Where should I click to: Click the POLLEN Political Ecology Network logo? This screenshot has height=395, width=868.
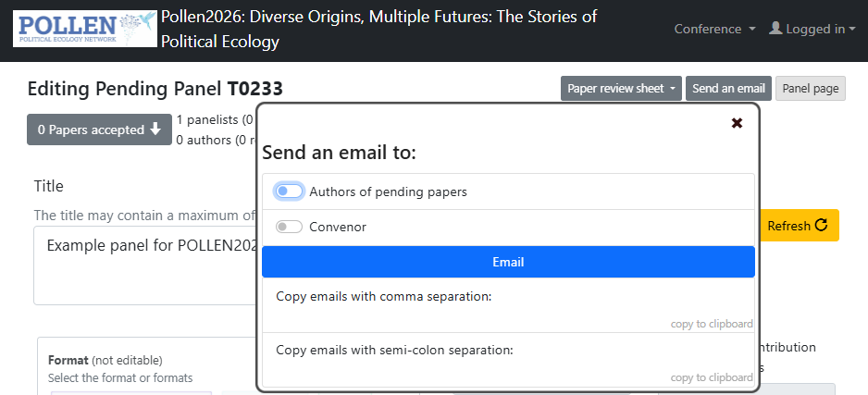click(84, 29)
